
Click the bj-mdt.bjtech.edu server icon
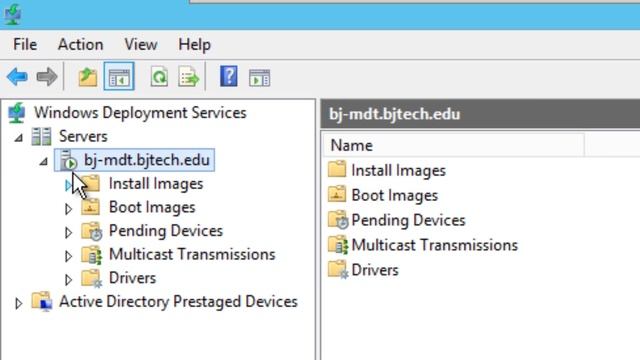[68, 160]
